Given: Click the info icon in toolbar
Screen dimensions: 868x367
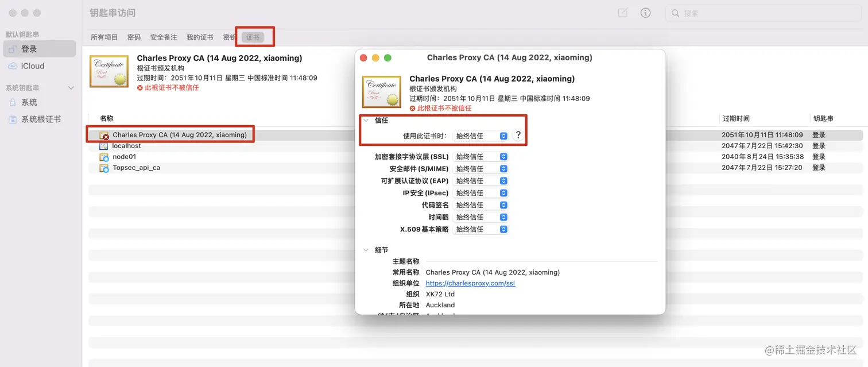Looking at the screenshot, I should pos(646,13).
